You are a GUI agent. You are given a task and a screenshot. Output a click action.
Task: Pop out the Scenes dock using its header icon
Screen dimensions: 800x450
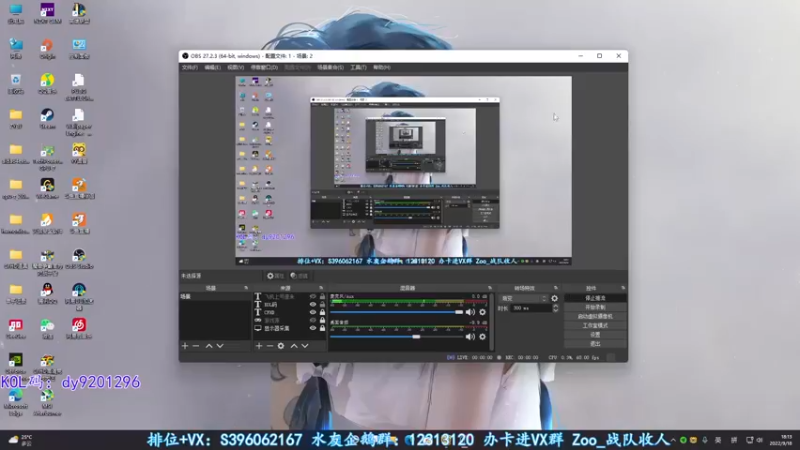(x=246, y=288)
